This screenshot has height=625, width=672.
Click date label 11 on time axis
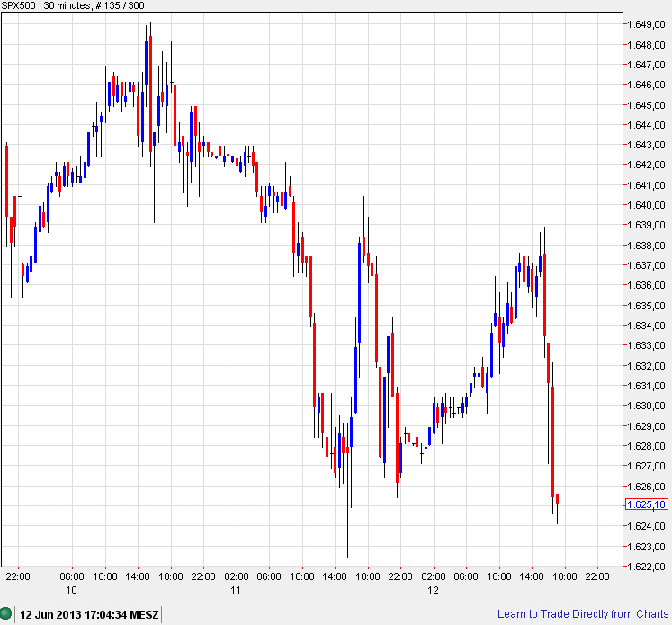click(236, 590)
